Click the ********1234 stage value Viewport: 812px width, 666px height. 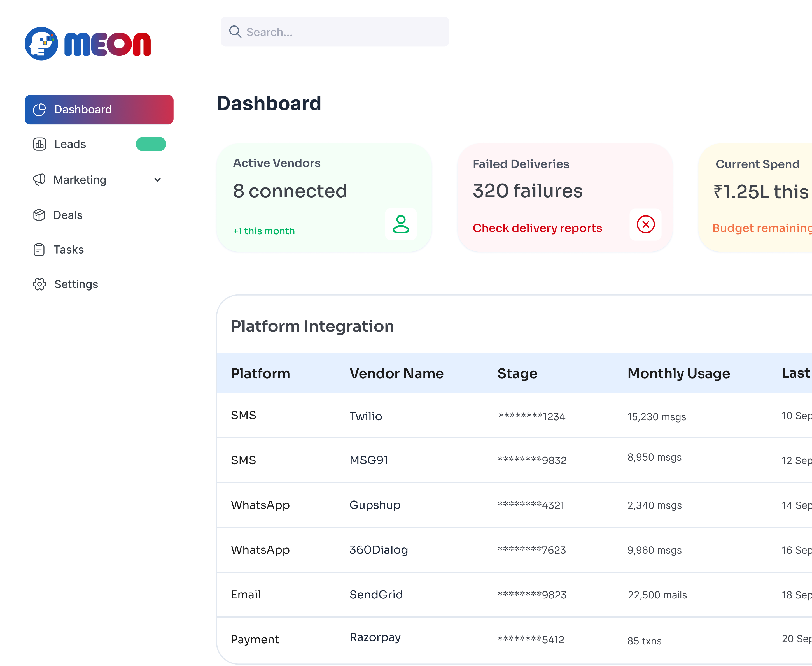coord(532,416)
